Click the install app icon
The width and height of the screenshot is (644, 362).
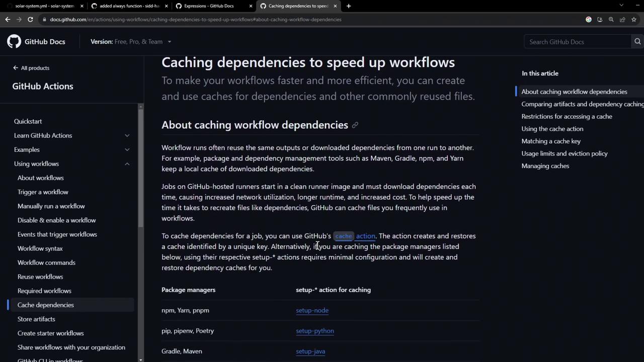coord(600,19)
